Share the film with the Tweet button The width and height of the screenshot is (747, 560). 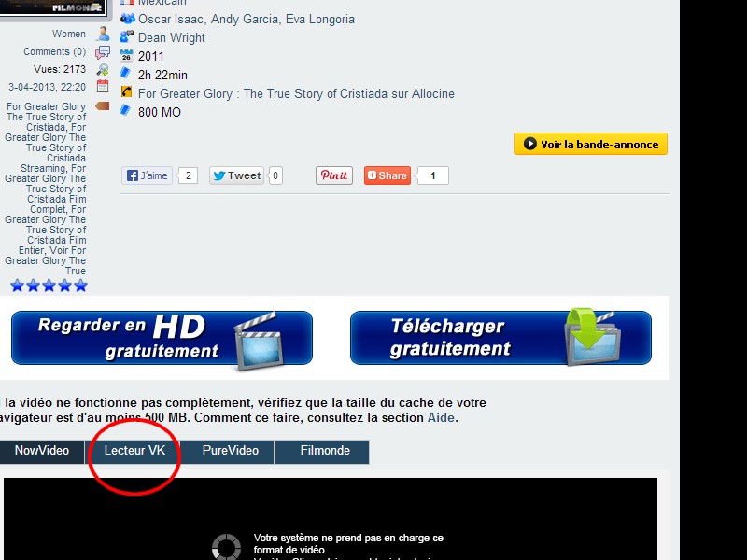pyautogui.click(x=236, y=175)
